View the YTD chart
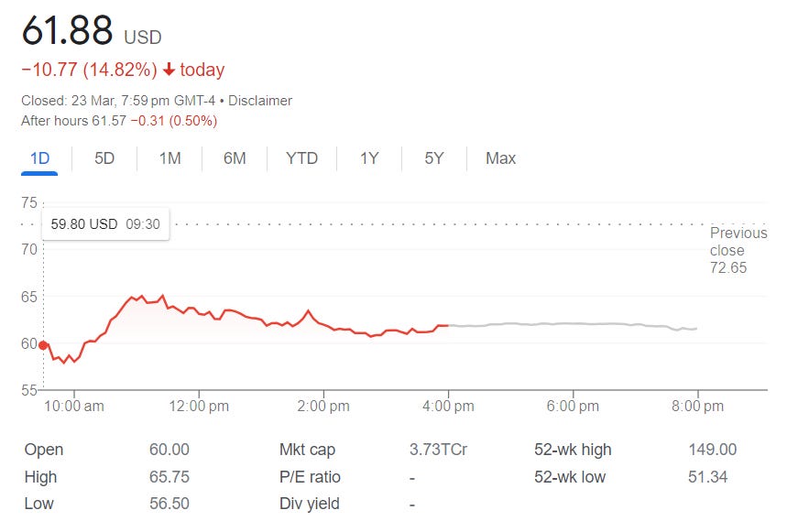Image resolution: width=809 pixels, height=532 pixels. 302,158
